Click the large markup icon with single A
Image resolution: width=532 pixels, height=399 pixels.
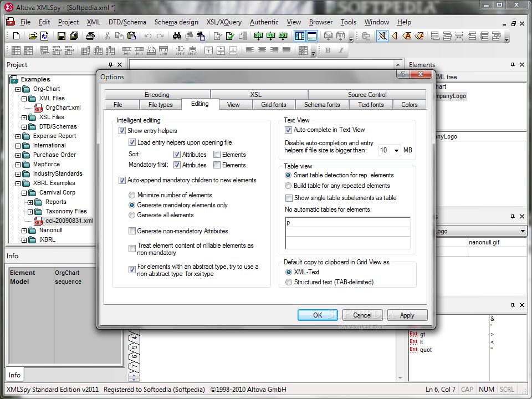(x=407, y=36)
